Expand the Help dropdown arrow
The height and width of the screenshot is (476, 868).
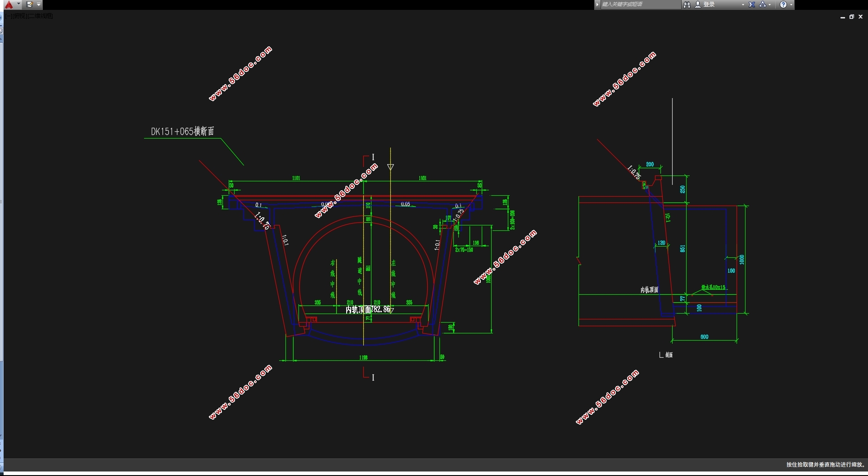(791, 4)
